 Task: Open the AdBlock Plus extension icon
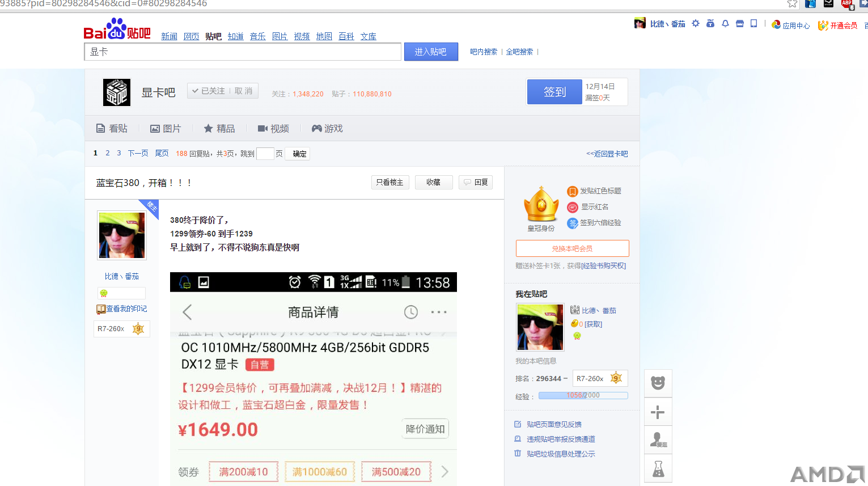pos(847,4)
